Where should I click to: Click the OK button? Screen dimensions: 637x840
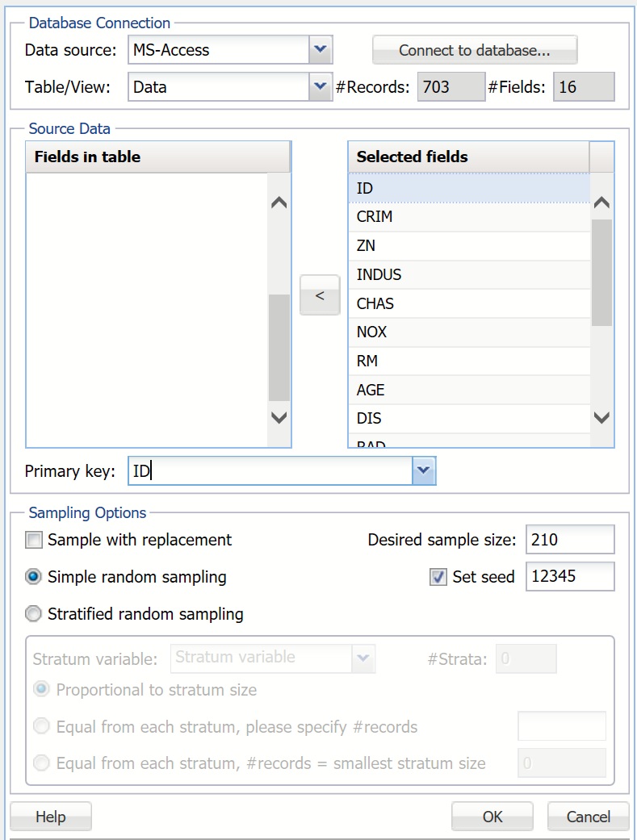pos(492,817)
